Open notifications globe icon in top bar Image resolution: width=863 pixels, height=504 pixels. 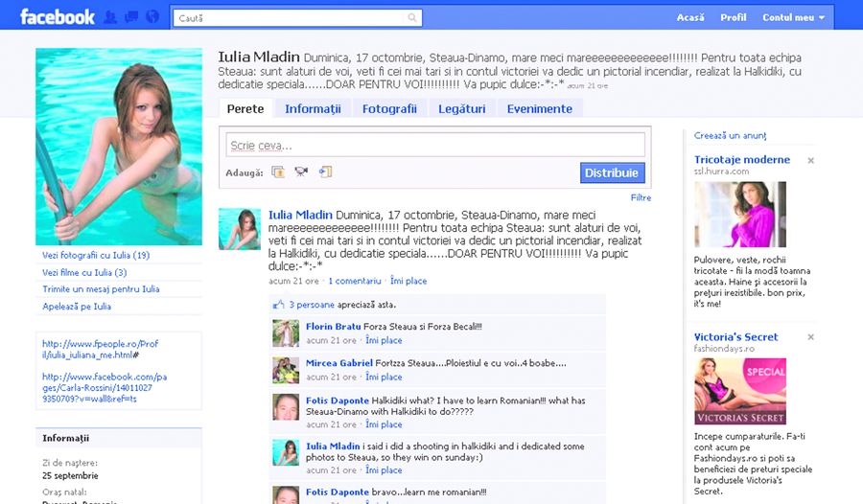pyautogui.click(x=151, y=17)
